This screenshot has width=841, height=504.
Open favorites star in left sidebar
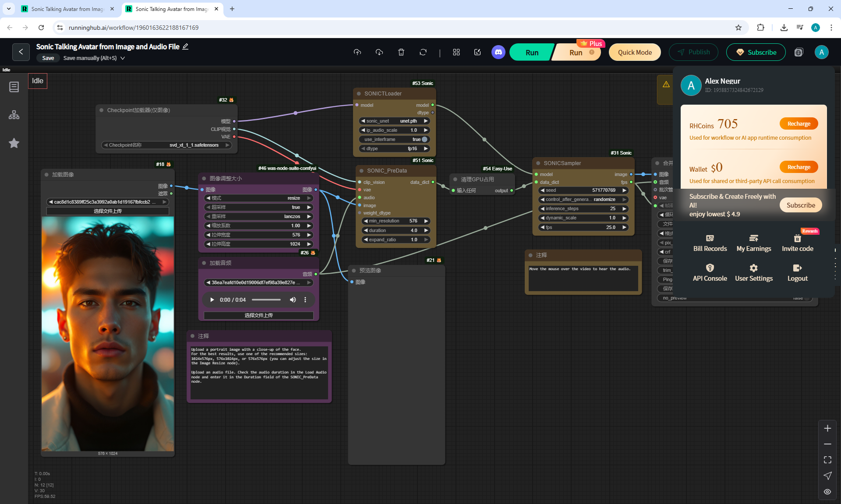pos(14,143)
